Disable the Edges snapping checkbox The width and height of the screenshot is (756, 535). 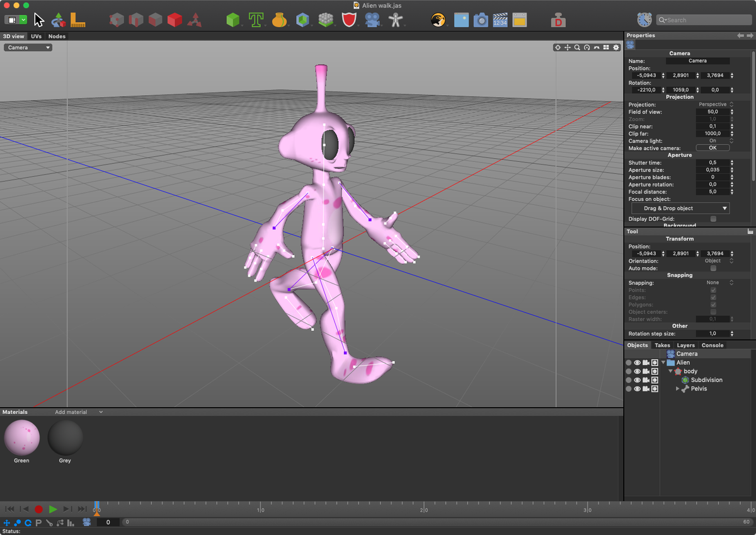coord(714,297)
